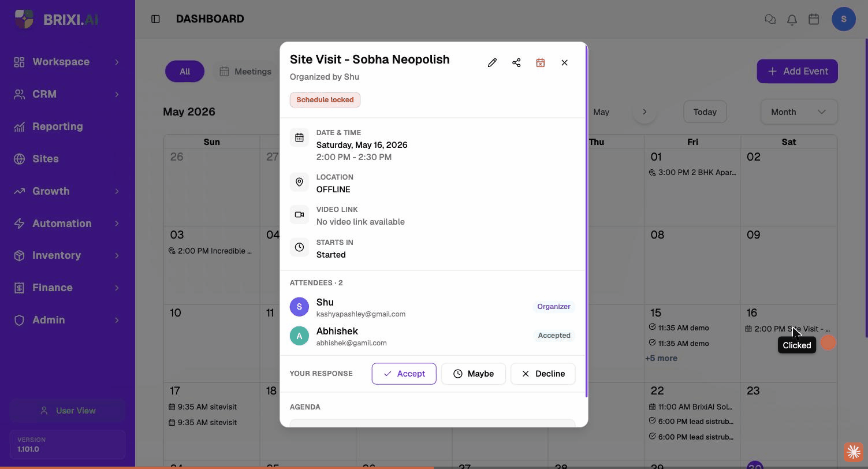Respond Maybe to the event

point(473,374)
